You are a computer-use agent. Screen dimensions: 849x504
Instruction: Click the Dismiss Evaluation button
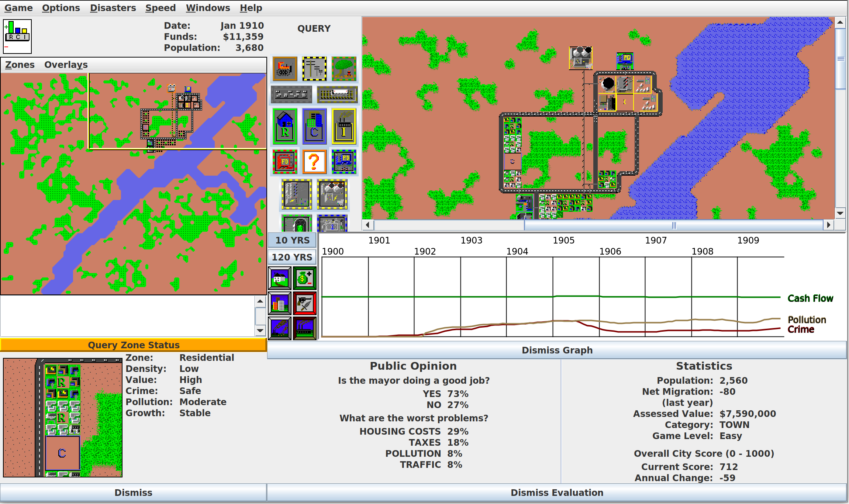tap(557, 493)
